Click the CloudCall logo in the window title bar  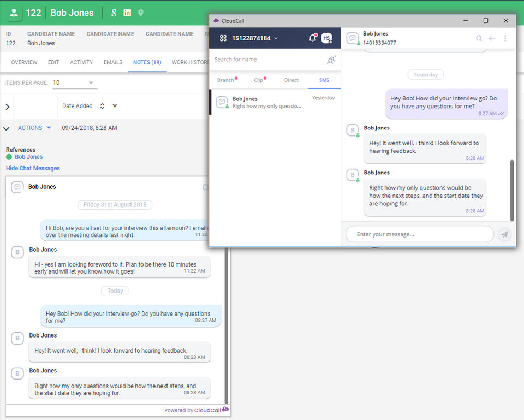point(216,20)
